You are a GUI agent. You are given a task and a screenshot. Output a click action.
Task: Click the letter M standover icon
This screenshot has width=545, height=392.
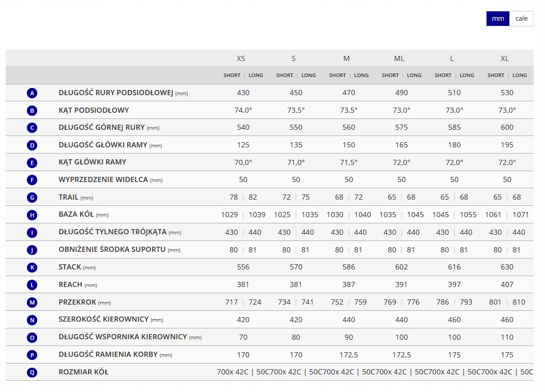click(x=32, y=303)
